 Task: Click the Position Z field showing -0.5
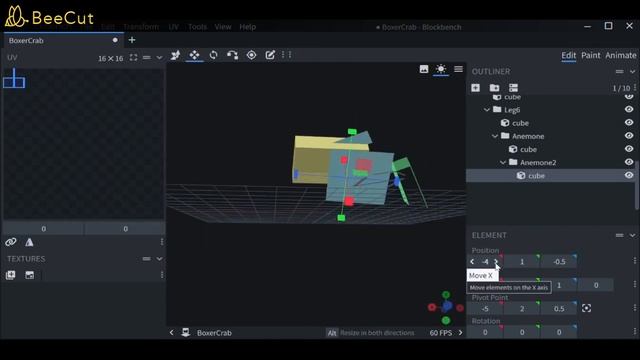point(559,262)
